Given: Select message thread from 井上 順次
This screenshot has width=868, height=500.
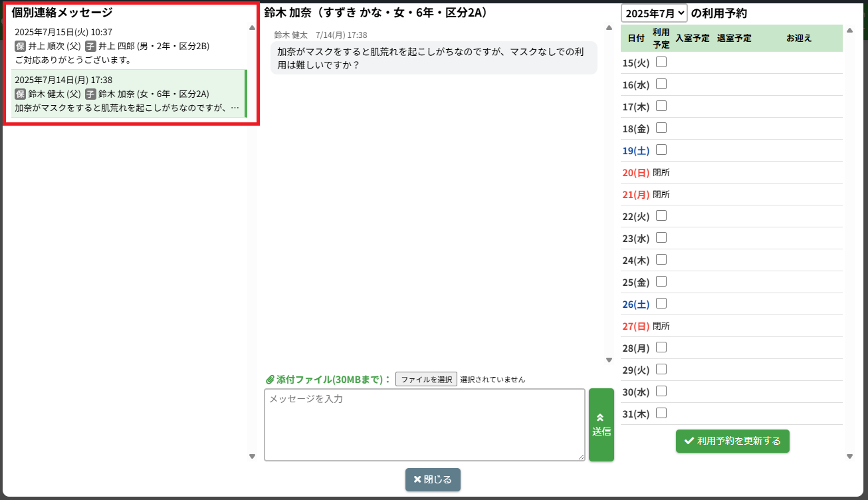Looking at the screenshot, I should pyautogui.click(x=126, y=46).
